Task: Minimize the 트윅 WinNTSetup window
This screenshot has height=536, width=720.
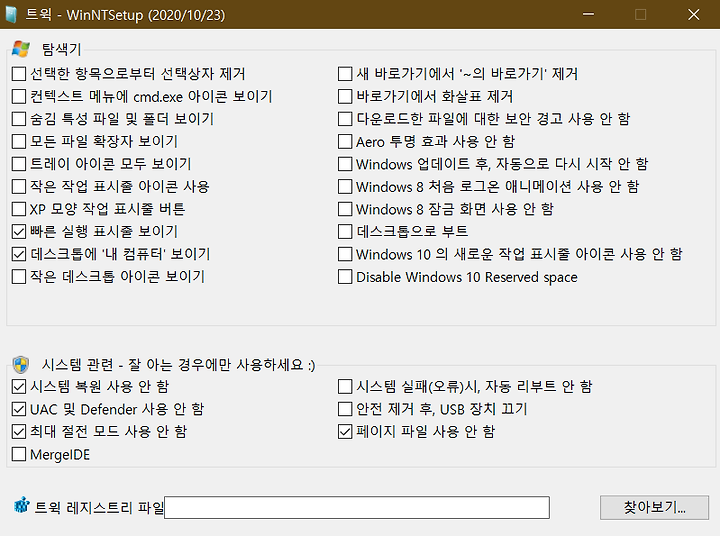Action: coord(588,14)
